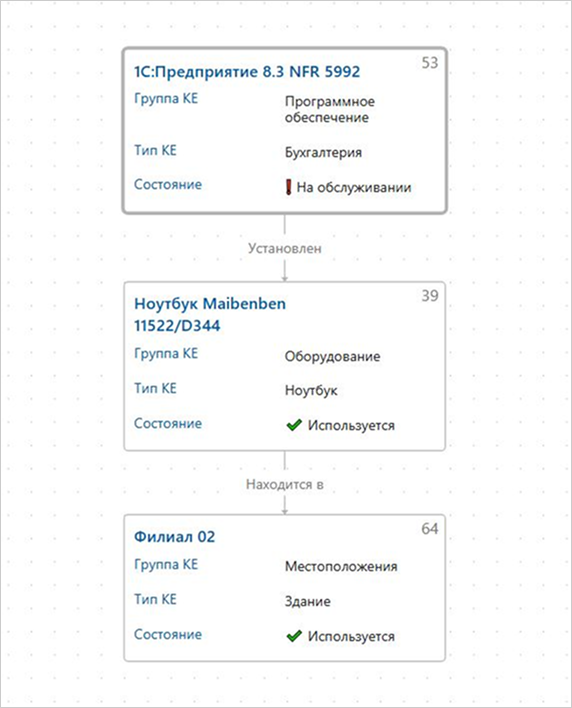Select card number 64 badge
The height and width of the screenshot is (708, 572).
click(x=430, y=529)
